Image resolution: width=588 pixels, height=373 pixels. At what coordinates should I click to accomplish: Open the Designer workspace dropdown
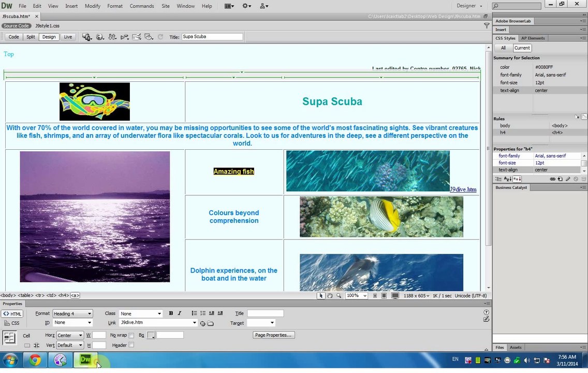[x=469, y=6]
